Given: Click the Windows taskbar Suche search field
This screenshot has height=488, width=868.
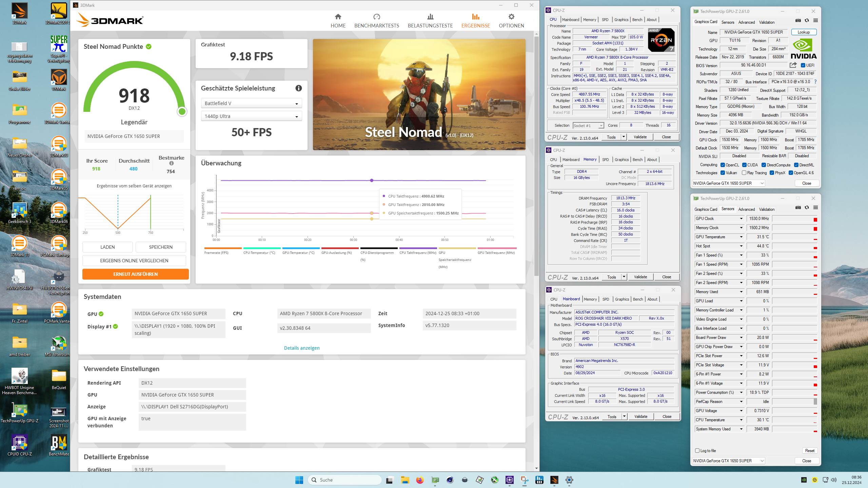Looking at the screenshot, I should click(344, 480).
